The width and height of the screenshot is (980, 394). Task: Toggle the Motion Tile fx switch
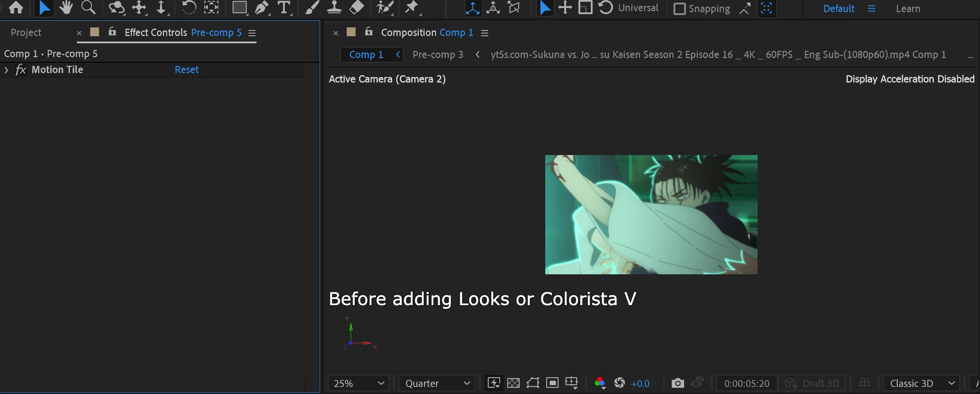21,70
